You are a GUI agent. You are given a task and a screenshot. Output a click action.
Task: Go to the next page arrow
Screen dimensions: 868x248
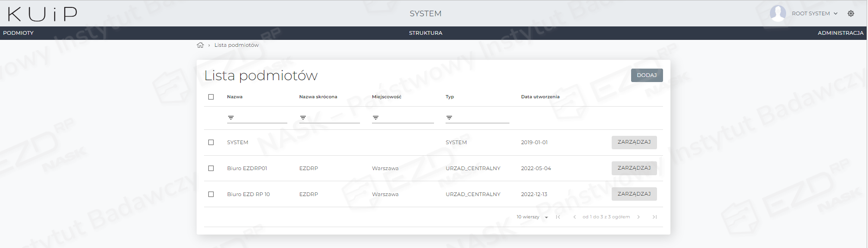639,217
